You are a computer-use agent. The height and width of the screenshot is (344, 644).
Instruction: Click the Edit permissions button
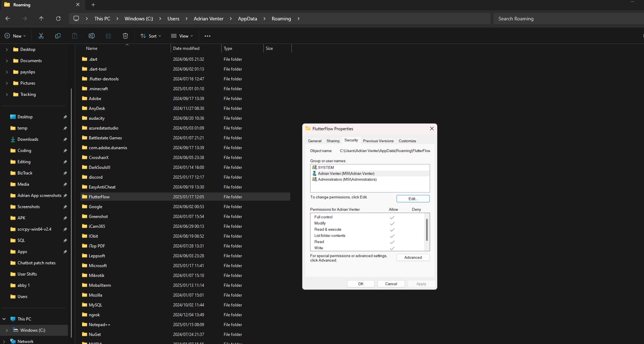pyautogui.click(x=413, y=199)
